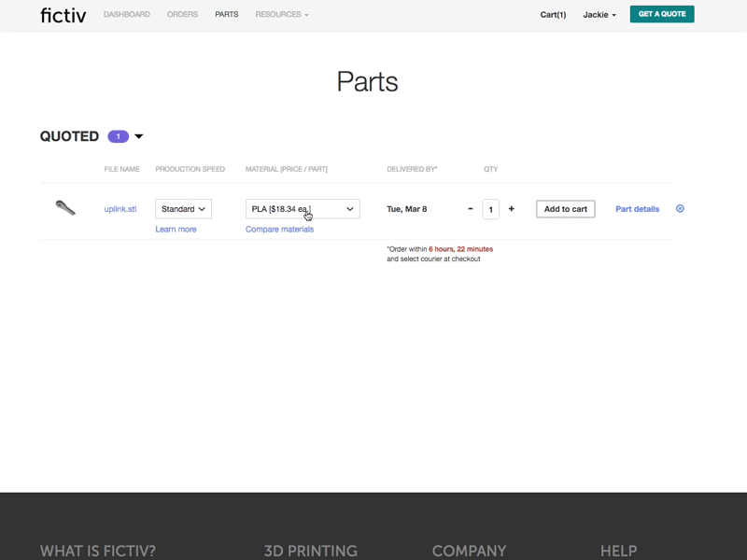Increase quantity with the plus stepper

coord(511,209)
